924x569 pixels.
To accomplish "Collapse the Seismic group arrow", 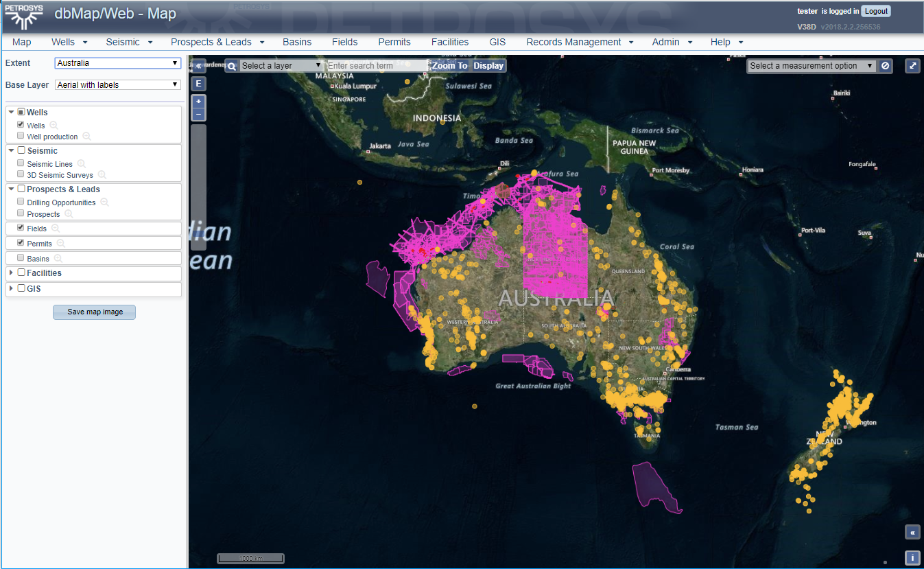I will (12, 150).
